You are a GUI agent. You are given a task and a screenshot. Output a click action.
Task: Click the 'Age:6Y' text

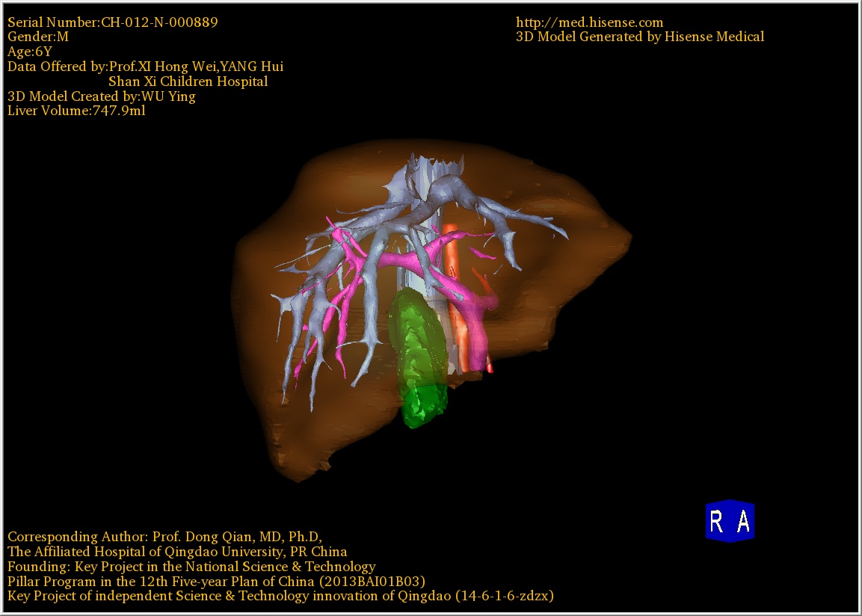pos(30,52)
